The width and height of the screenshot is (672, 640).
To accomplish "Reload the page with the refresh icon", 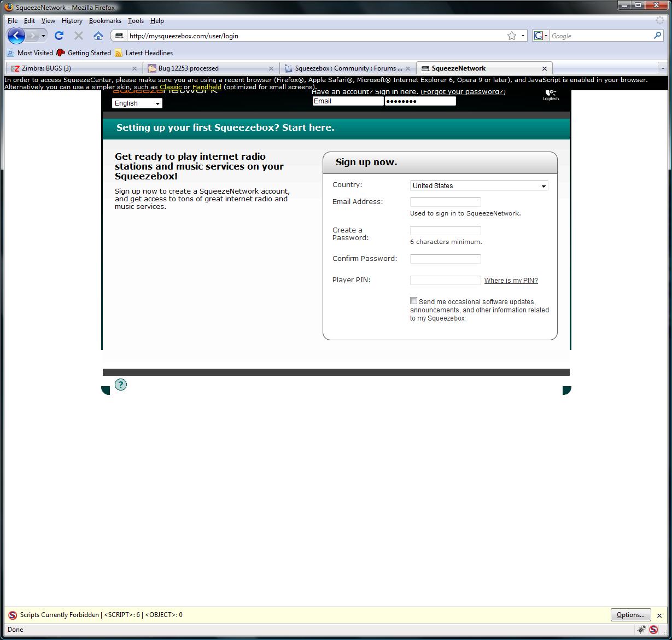I will point(59,36).
